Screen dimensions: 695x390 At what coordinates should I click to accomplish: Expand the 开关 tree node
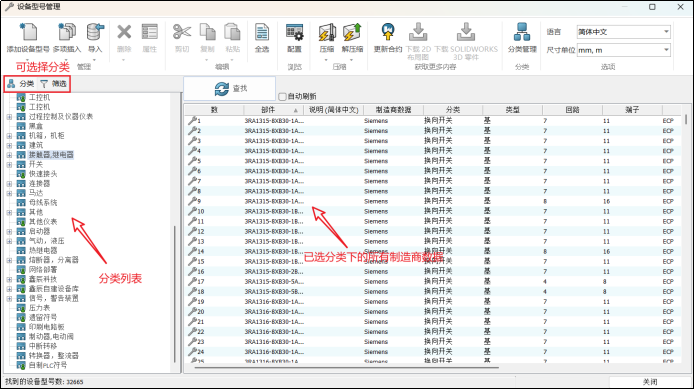pos(9,164)
